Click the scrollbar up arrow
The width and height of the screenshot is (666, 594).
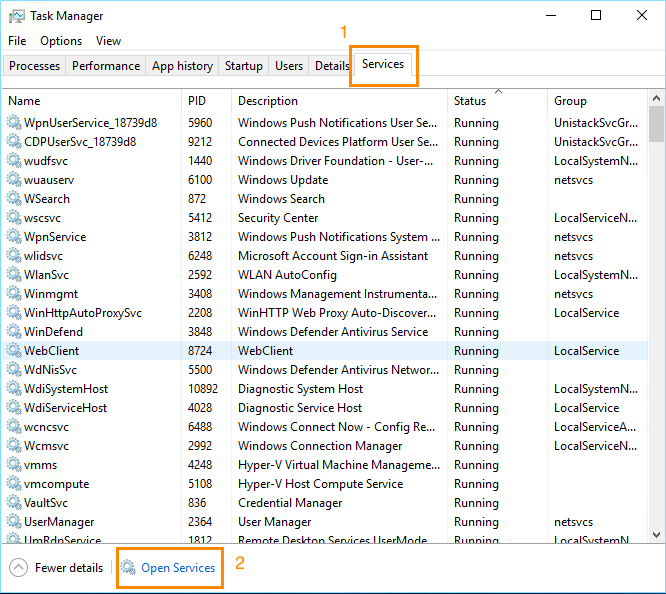click(x=656, y=99)
